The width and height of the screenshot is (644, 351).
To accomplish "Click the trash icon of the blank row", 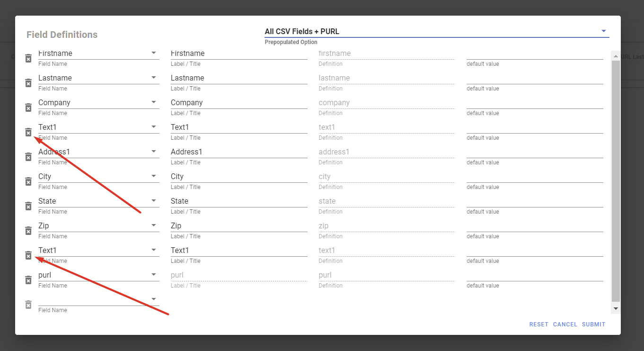I will [28, 305].
